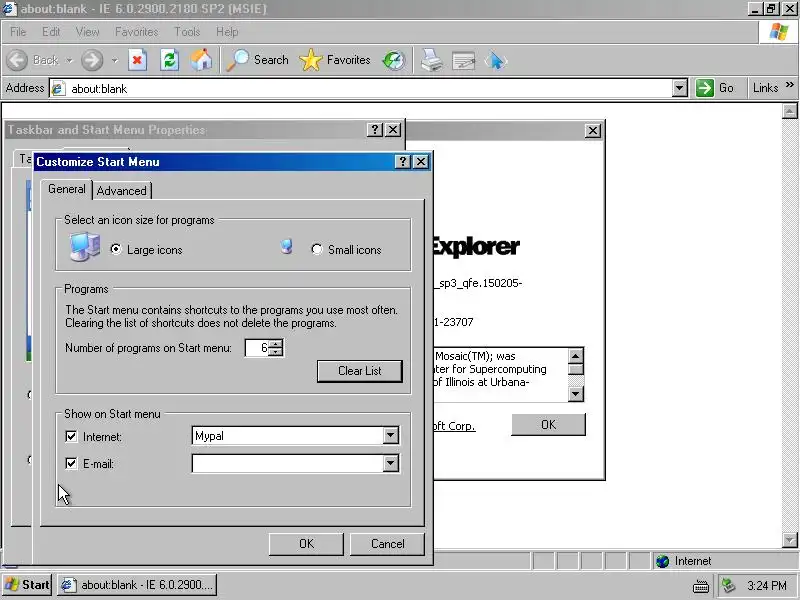This screenshot has width=800, height=600.
Task: Expand the Links toolbar chevron
Action: [790, 85]
